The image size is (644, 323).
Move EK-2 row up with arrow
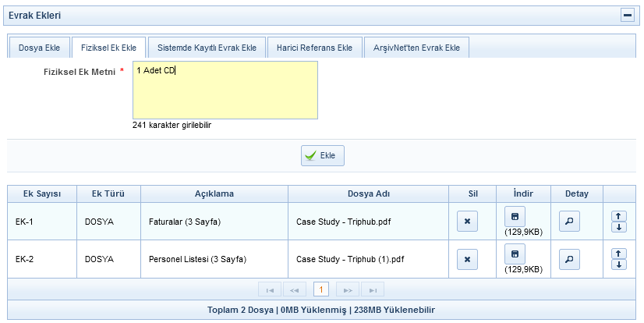click(x=619, y=254)
